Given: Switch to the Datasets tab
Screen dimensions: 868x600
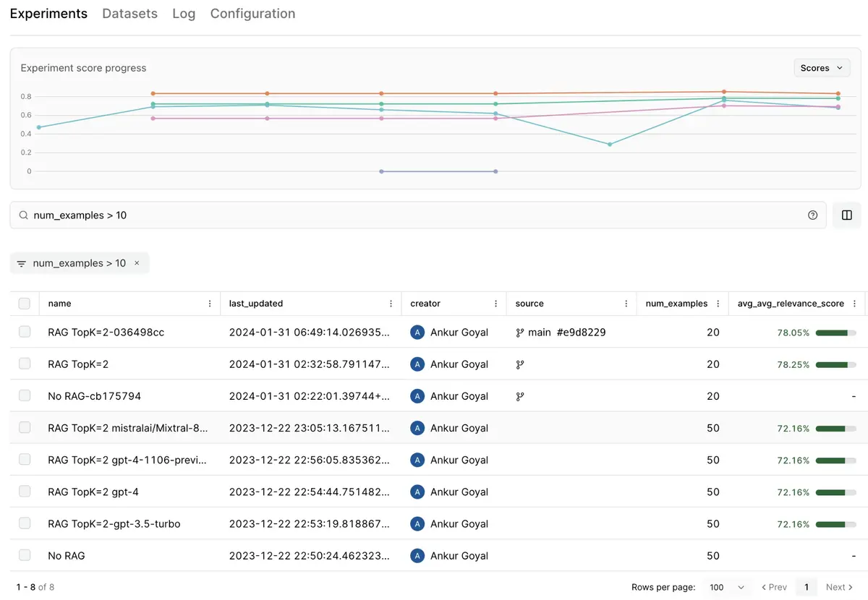Looking at the screenshot, I should click(x=130, y=14).
